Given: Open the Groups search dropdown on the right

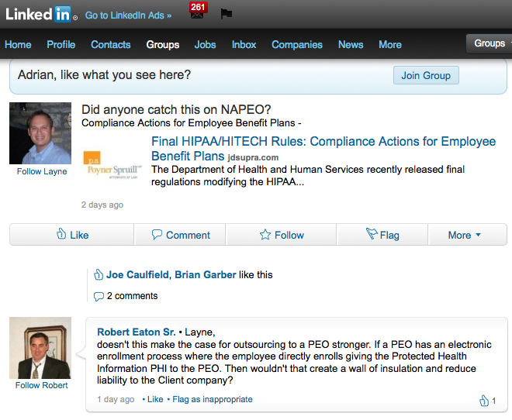Looking at the screenshot, I should click(489, 43).
